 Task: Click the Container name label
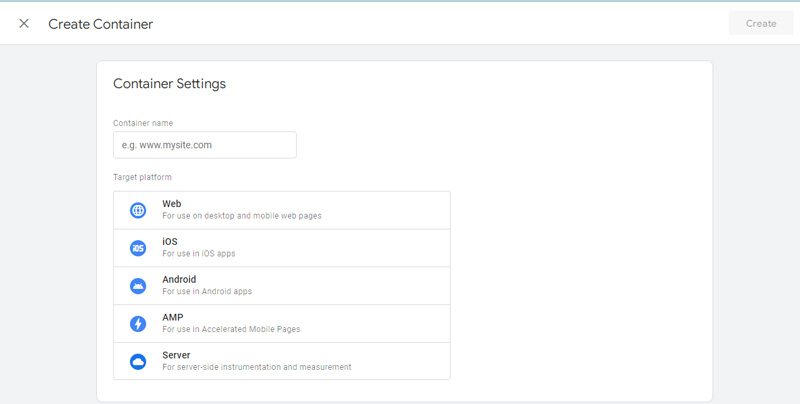(x=143, y=123)
